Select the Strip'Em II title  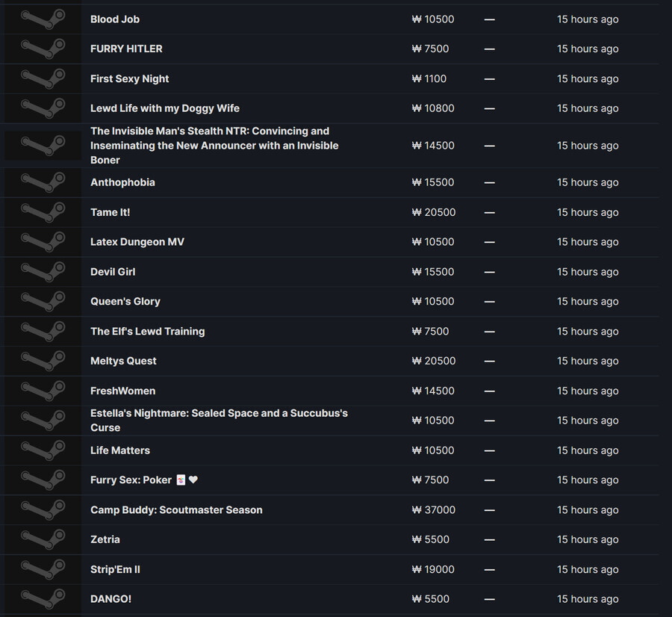point(115,569)
